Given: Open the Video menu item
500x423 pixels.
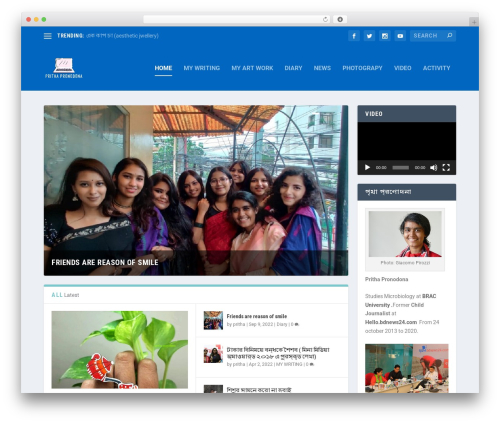Looking at the screenshot, I should [403, 68].
